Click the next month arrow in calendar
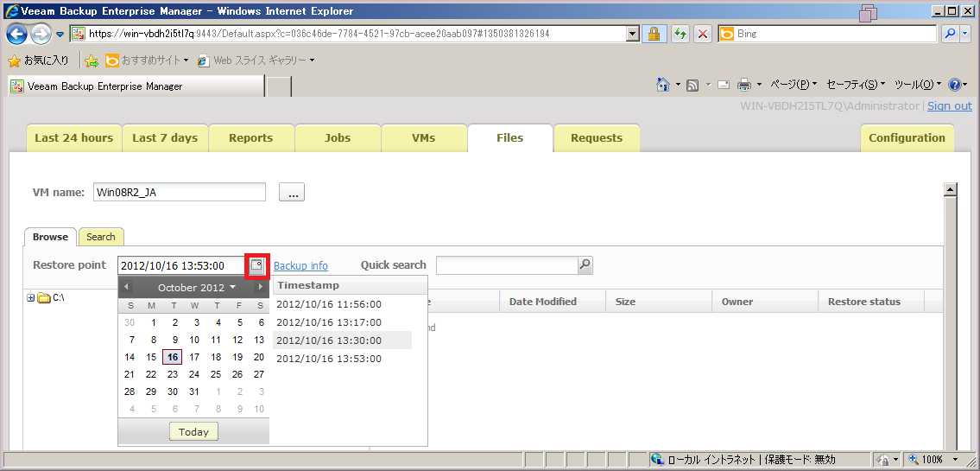The width and height of the screenshot is (980, 471). pyautogui.click(x=260, y=287)
